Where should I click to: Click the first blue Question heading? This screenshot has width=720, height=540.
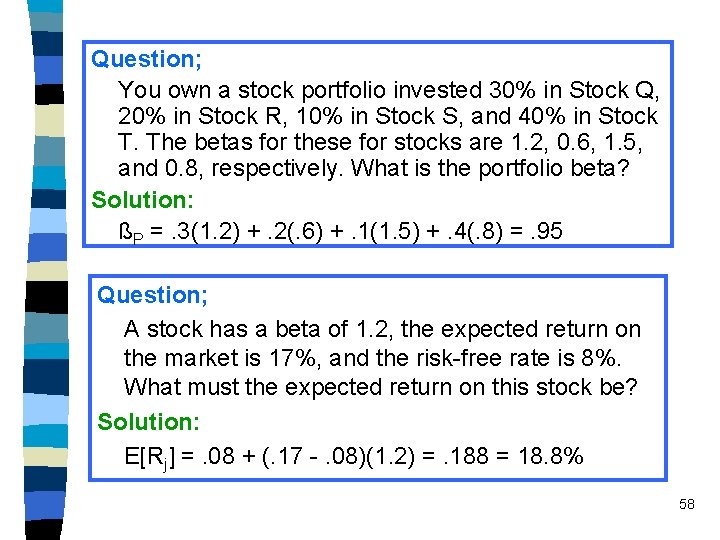(146, 60)
